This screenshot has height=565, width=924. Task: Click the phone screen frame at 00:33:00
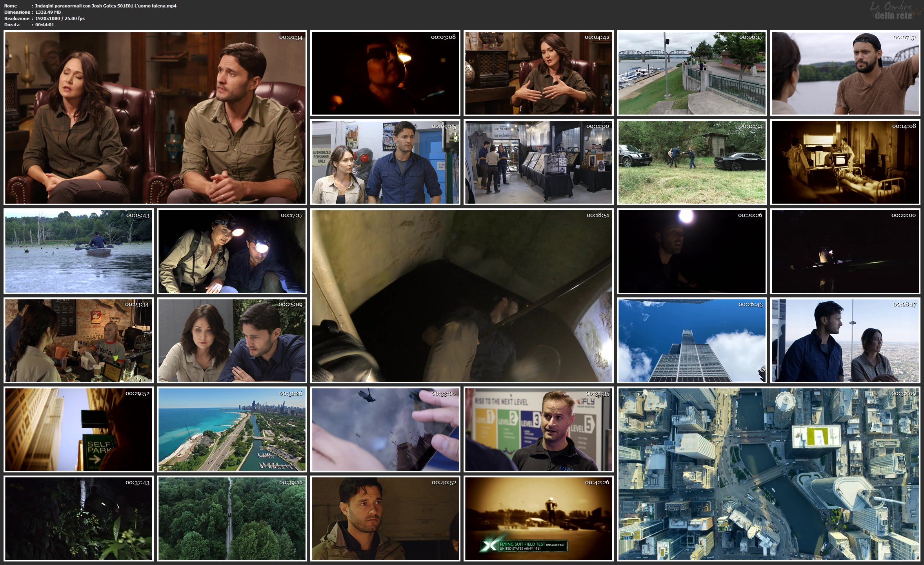[385, 430]
